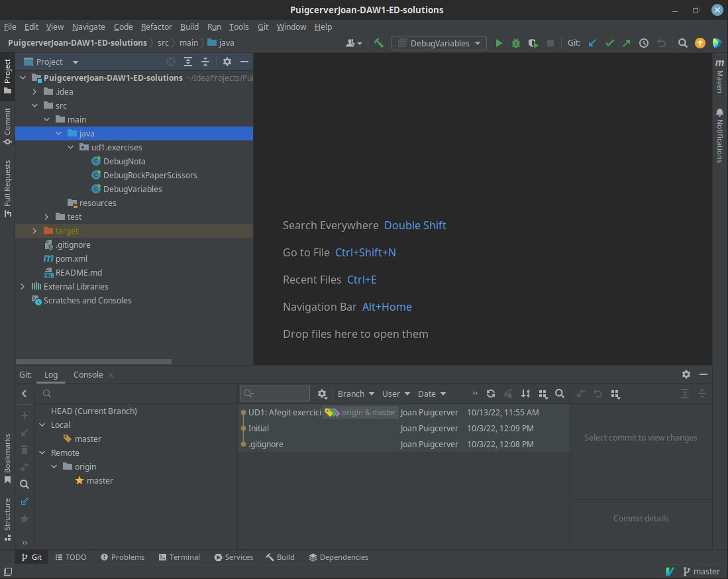Image resolution: width=728 pixels, height=579 pixels.
Task: Open Maven tool window
Action: tap(719, 76)
